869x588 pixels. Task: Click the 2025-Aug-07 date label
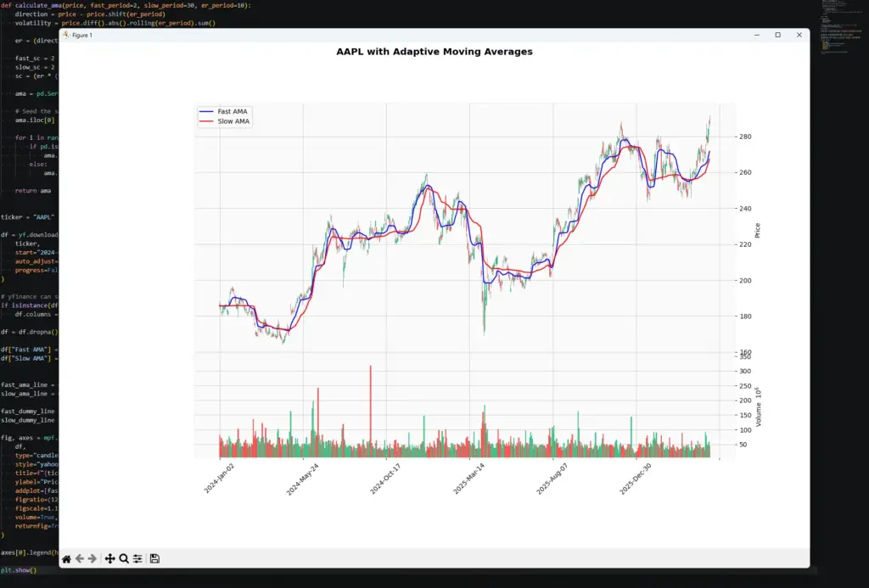[552, 479]
